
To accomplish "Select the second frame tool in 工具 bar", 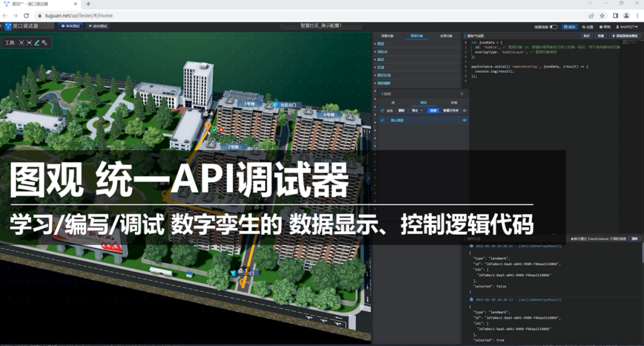I will [29, 43].
